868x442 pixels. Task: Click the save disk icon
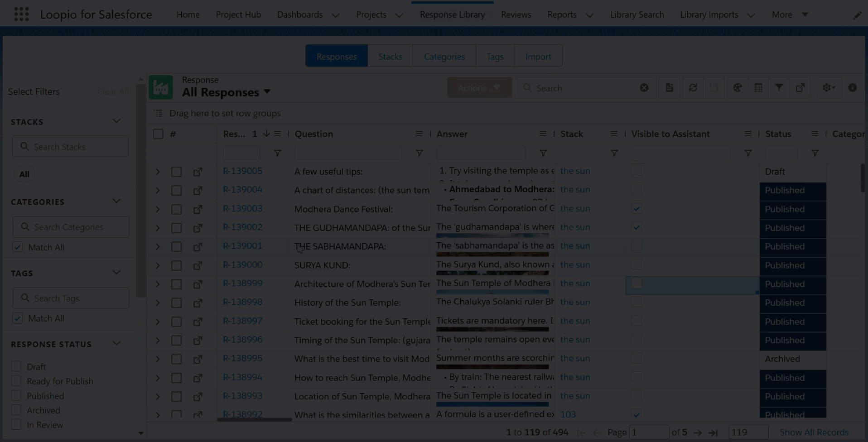714,88
